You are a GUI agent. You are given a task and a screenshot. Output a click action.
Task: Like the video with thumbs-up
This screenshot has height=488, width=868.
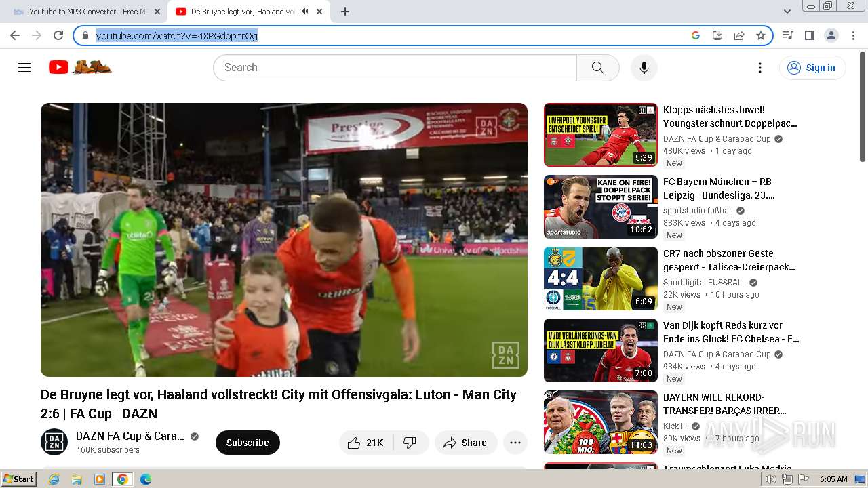coord(365,443)
